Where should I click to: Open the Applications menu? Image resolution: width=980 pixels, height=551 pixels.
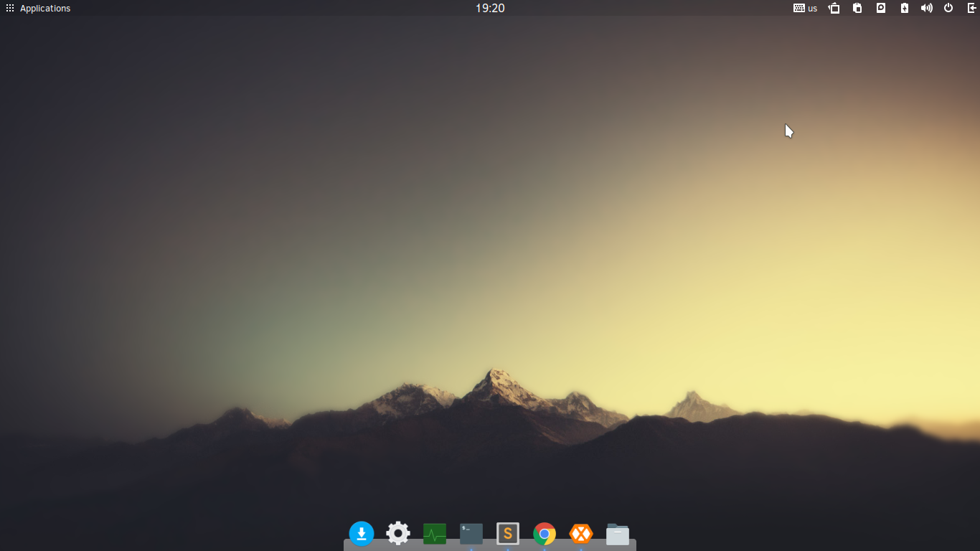point(39,9)
